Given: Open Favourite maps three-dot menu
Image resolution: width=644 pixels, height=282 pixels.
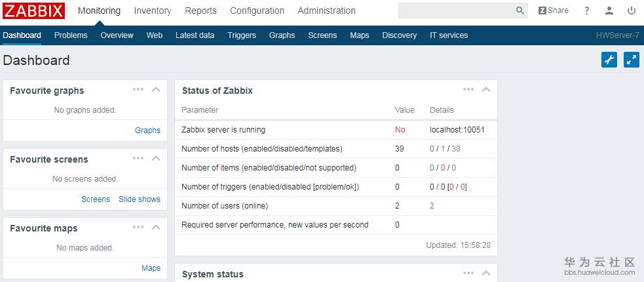Looking at the screenshot, I should 138,228.
